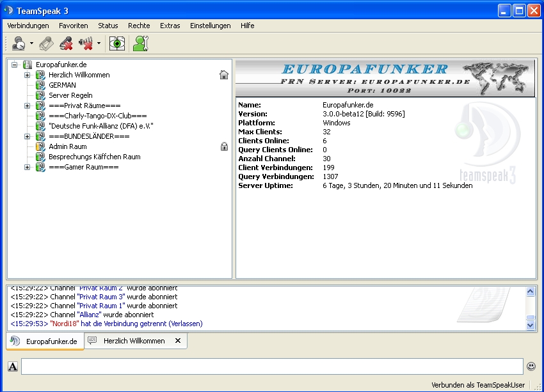This screenshot has height=392, width=544.
Task: Open the Hilfe menu
Action: tap(248, 26)
